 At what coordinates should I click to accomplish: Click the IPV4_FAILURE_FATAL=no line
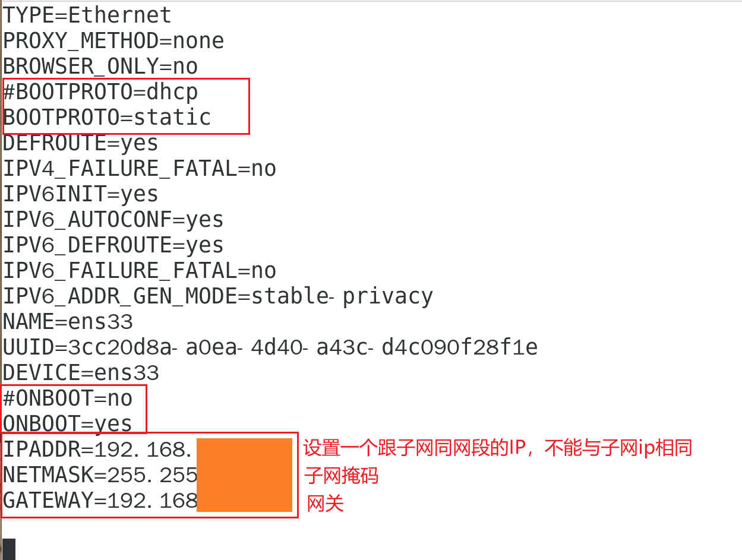pyautogui.click(x=140, y=169)
